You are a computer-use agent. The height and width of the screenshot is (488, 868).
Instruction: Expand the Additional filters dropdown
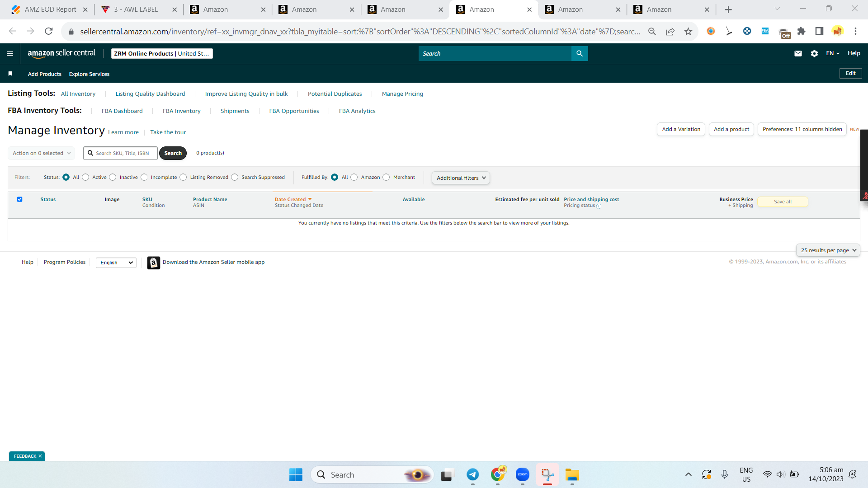click(461, 178)
